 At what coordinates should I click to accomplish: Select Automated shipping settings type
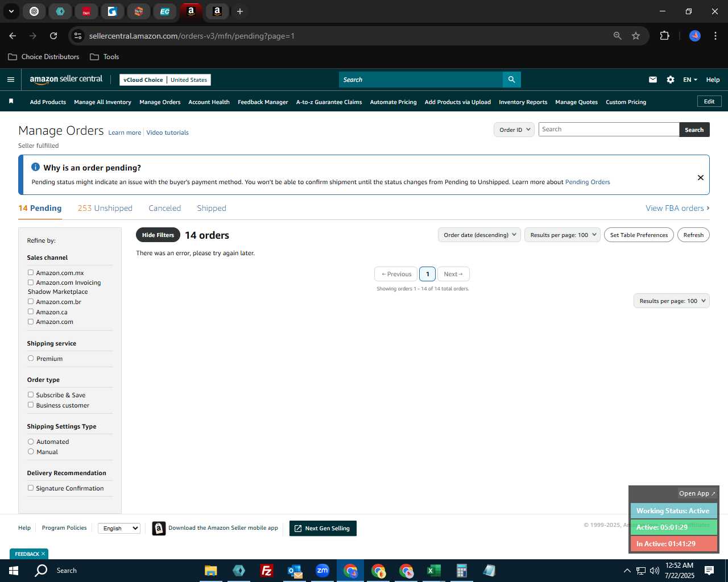[31, 441]
